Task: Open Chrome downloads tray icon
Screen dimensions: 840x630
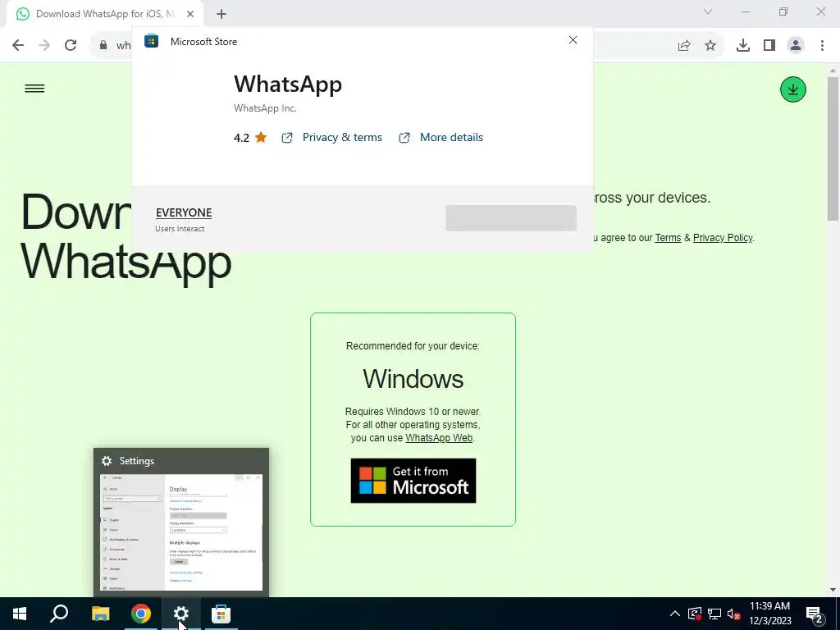Action: 743,46
